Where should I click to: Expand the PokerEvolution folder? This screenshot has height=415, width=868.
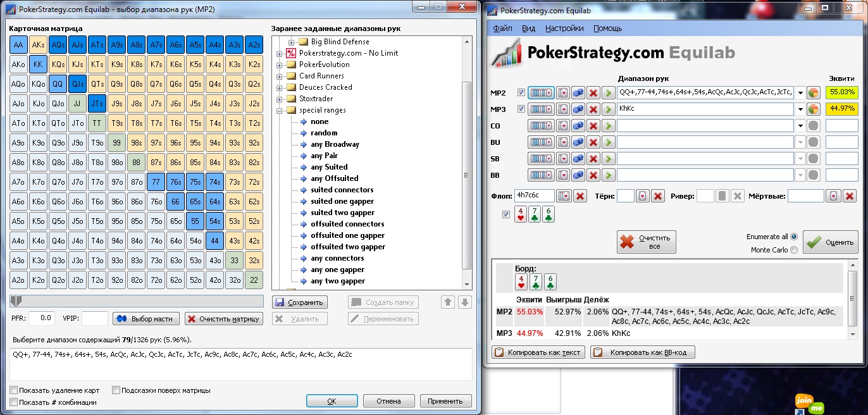point(279,65)
